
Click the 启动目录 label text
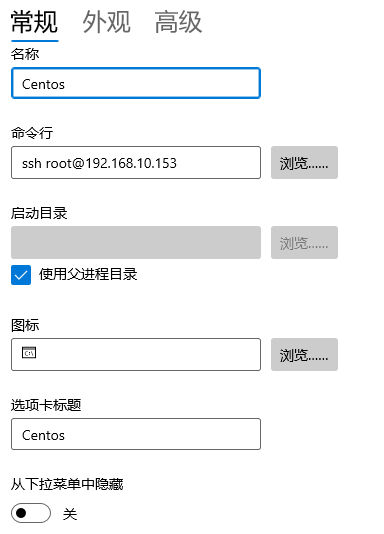[x=39, y=213]
